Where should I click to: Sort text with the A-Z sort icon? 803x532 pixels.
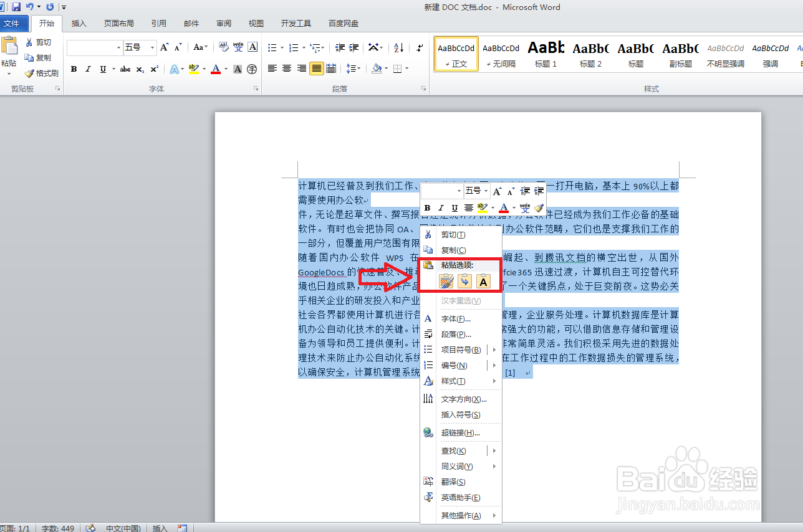(x=400, y=47)
